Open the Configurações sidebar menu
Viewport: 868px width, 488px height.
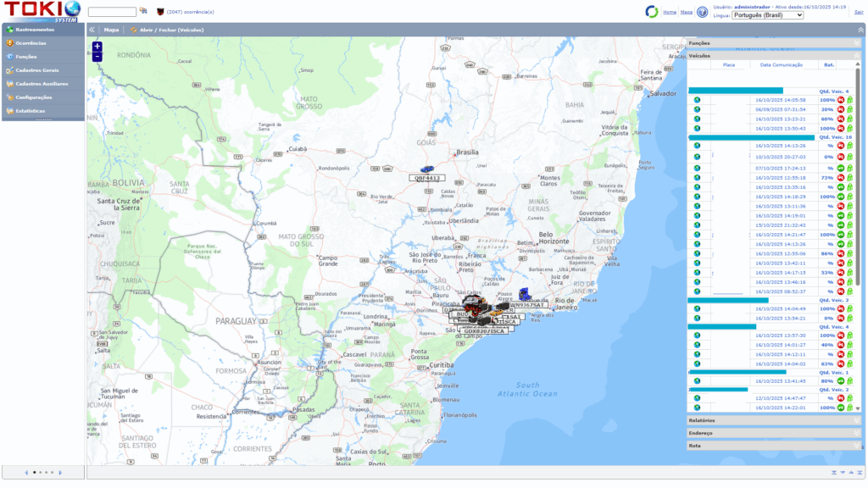(34, 97)
